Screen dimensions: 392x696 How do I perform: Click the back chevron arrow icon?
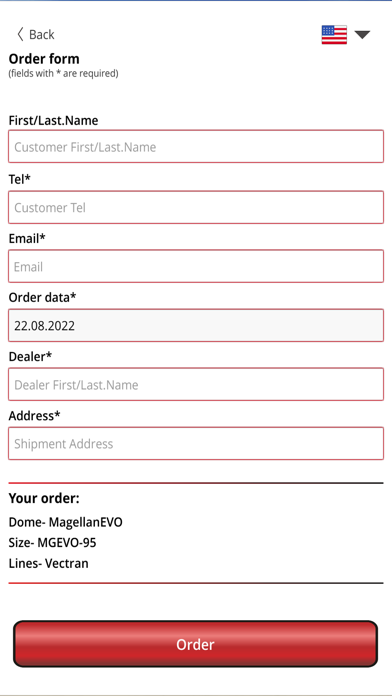[20, 34]
